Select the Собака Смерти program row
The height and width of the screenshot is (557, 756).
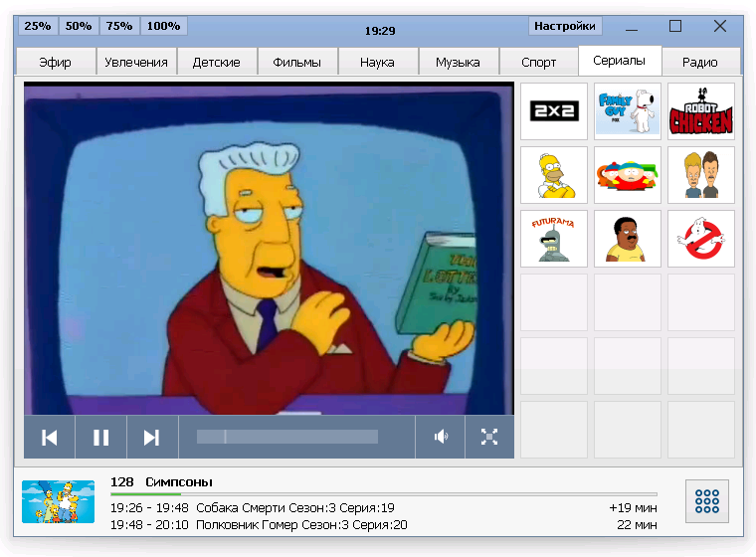pos(383,508)
